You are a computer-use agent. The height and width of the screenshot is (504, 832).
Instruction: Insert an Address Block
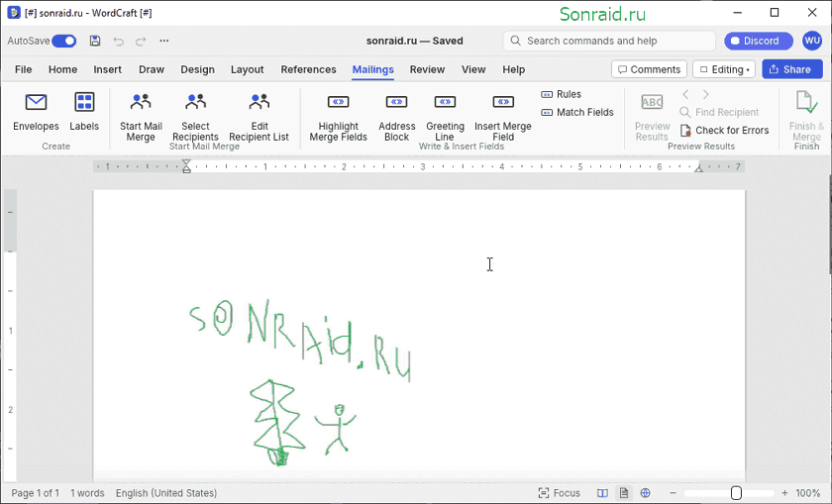pos(396,117)
